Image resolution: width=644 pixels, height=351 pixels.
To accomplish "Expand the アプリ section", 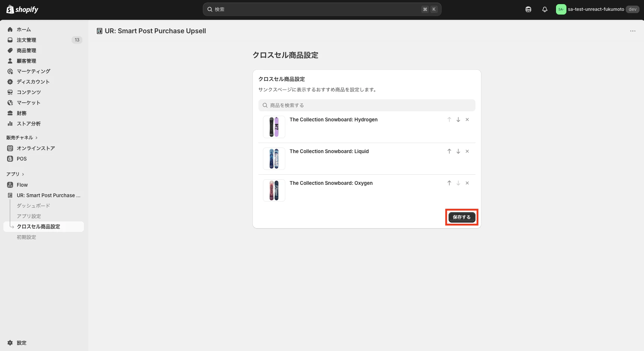I will pyautogui.click(x=15, y=174).
